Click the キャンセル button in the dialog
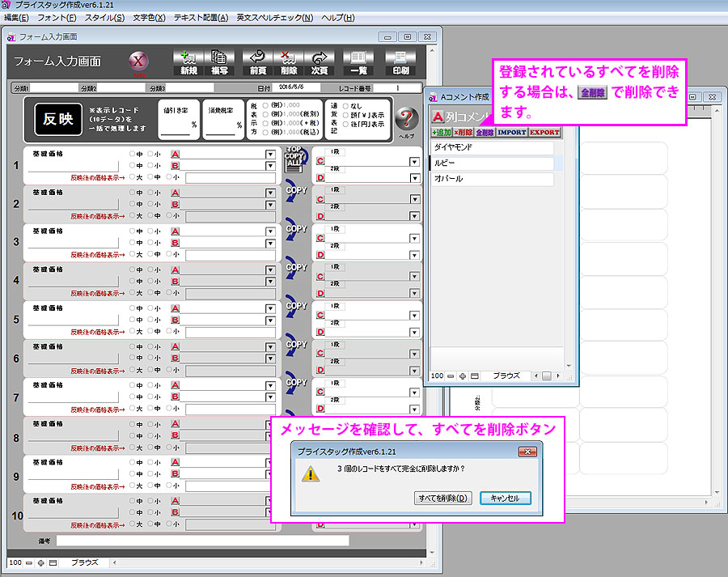The width and height of the screenshot is (728, 577). [x=505, y=498]
